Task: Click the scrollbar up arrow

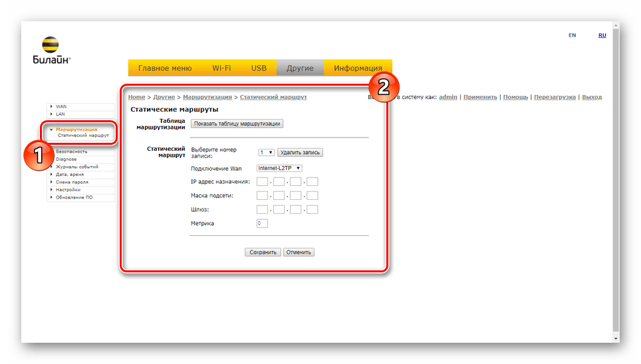Action: pyautogui.click(x=616, y=25)
